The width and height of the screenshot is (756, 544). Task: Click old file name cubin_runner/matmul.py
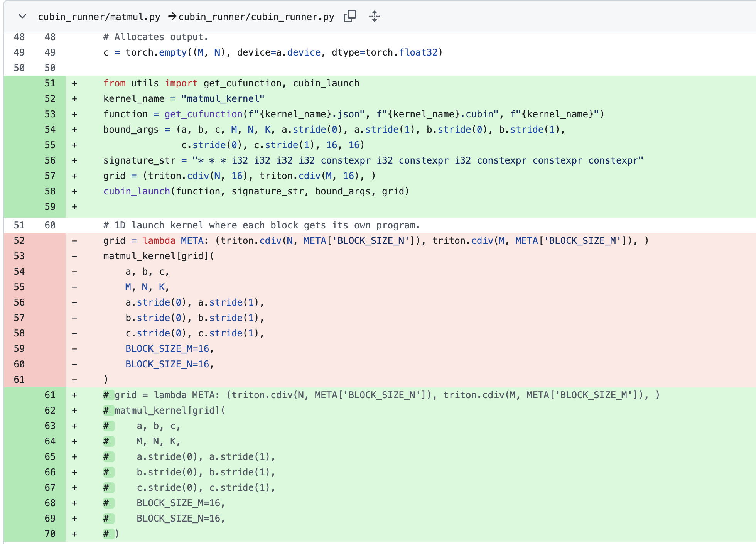[x=99, y=17]
